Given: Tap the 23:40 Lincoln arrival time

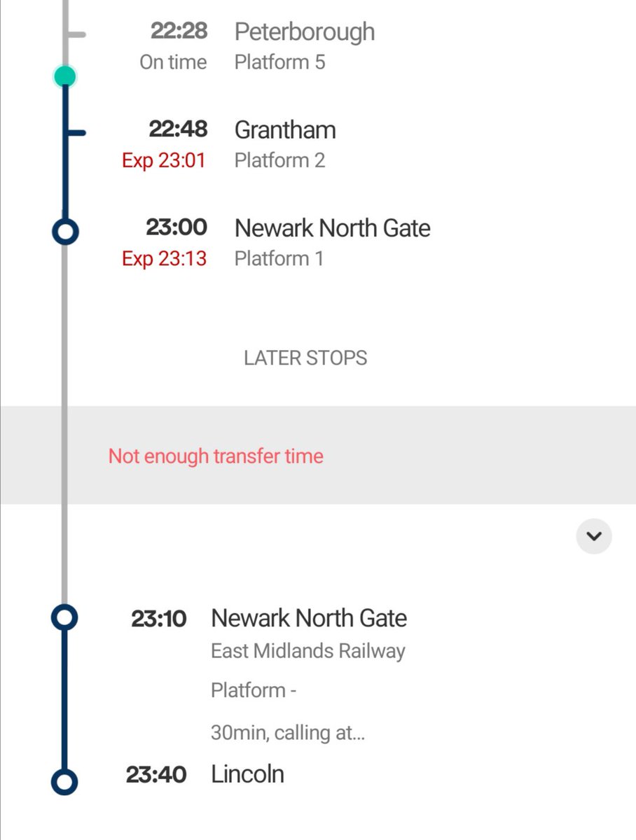Looking at the screenshot, I should pyautogui.click(x=156, y=775).
